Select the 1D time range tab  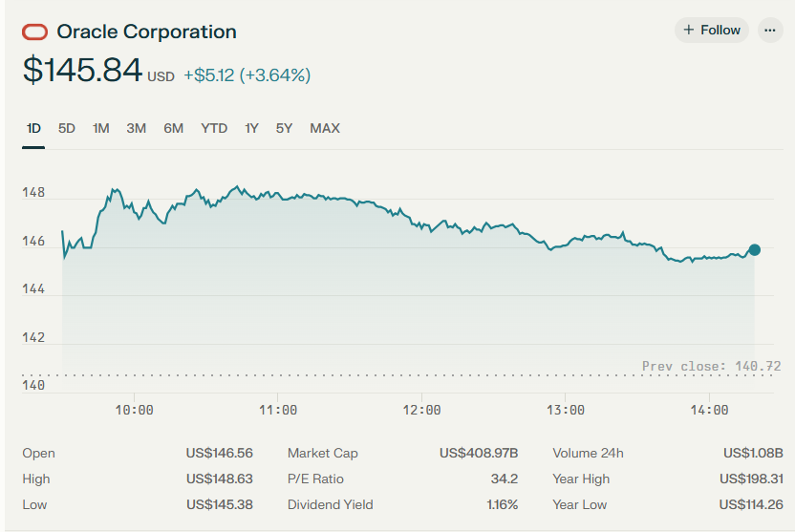click(x=33, y=129)
